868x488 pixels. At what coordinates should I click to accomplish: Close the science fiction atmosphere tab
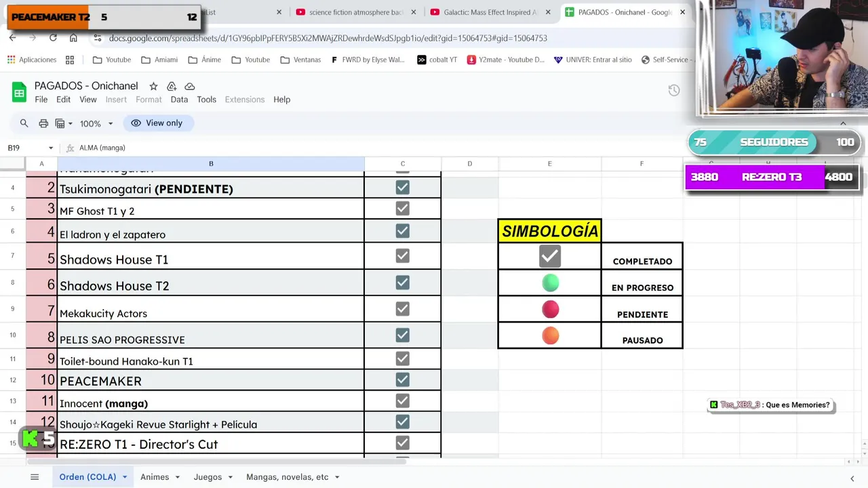pyautogui.click(x=415, y=12)
